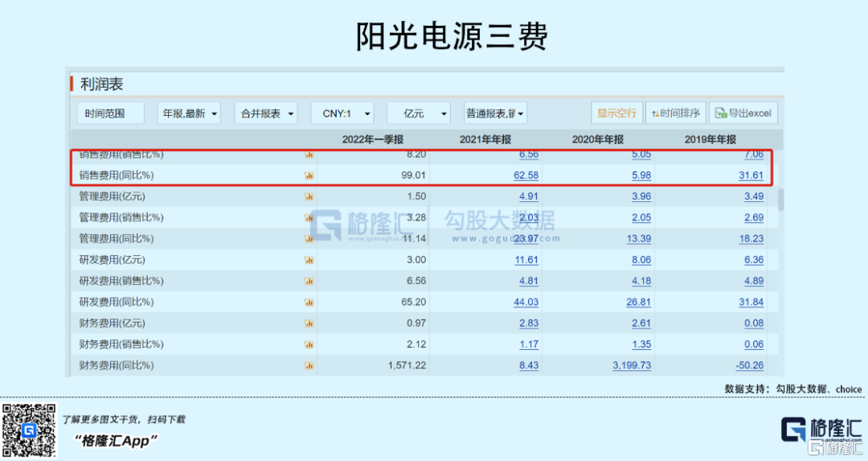This screenshot has height=461, width=868.
Task: Open the 31.84 link in 研发费用(同比%) row
Action: (751, 303)
